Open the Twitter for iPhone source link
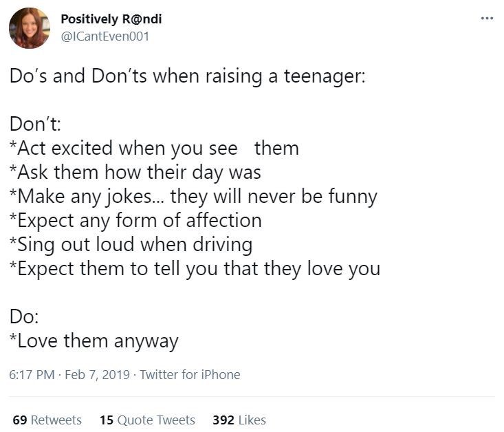 point(190,375)
